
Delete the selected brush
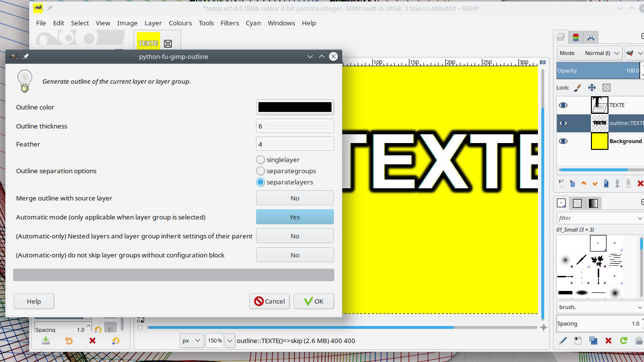[608, 341]
